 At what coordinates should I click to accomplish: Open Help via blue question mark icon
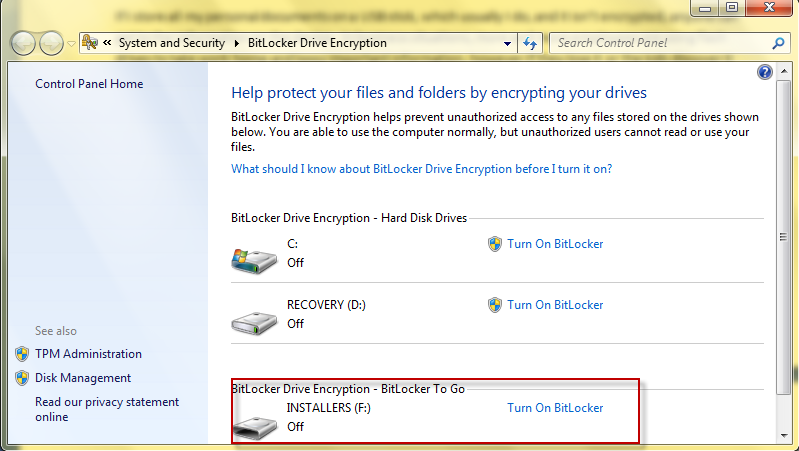click(x=764, y=72)
